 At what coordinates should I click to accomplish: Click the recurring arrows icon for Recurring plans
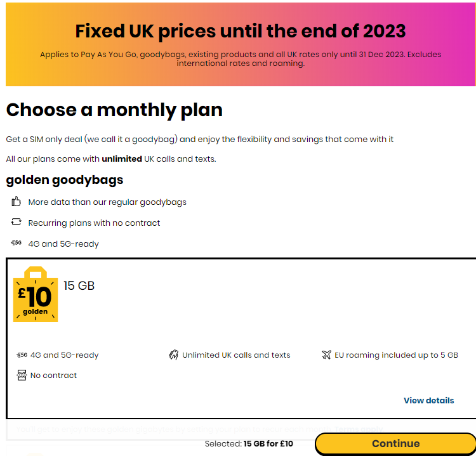[x=17, y=223]
